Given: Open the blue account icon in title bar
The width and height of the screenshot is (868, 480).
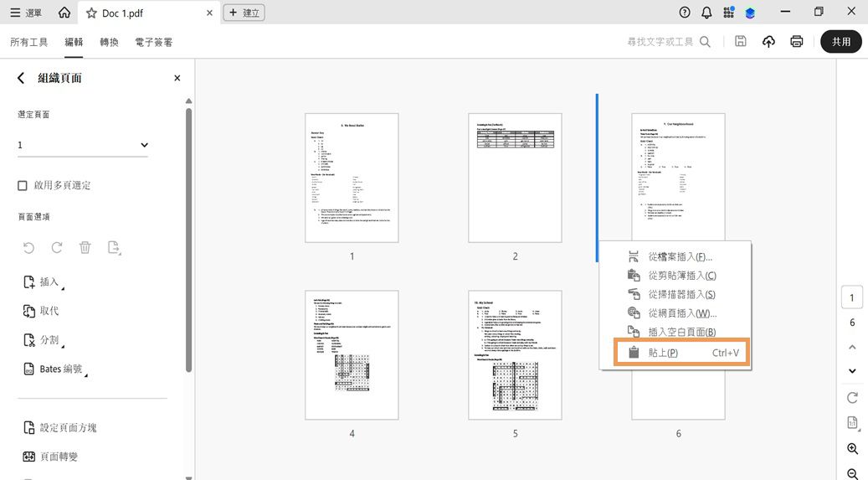Looking at the screenshot, I should pos(750,13).
